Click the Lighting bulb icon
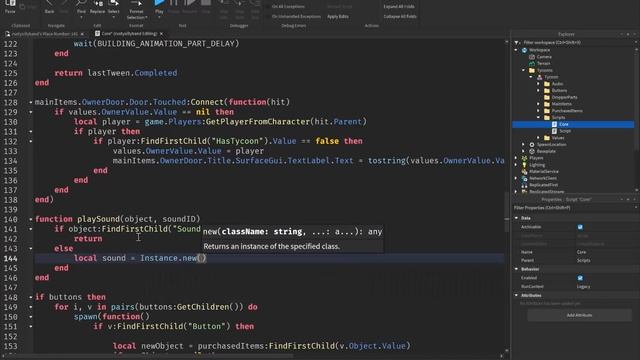Image resolution: width=640 pixels, height=360 pixels. click(x=524, y=165)
